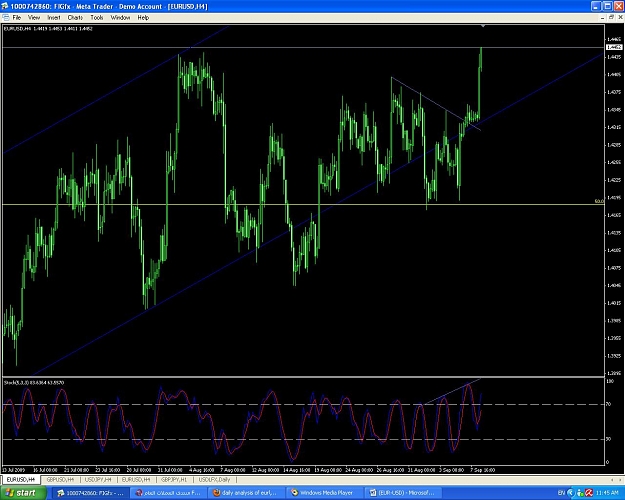
Task: Switch to the USDLFX,Daily chart tab
Action: click(x=214, y=480)
